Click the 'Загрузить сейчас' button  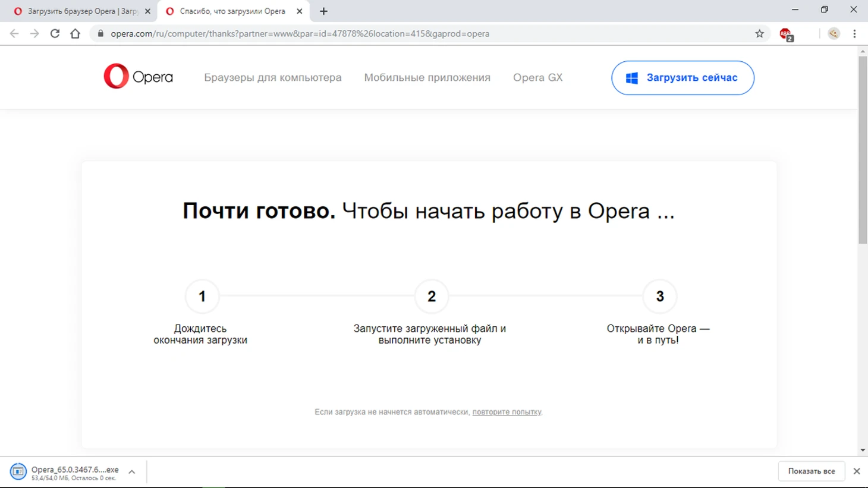coord(683,78)
